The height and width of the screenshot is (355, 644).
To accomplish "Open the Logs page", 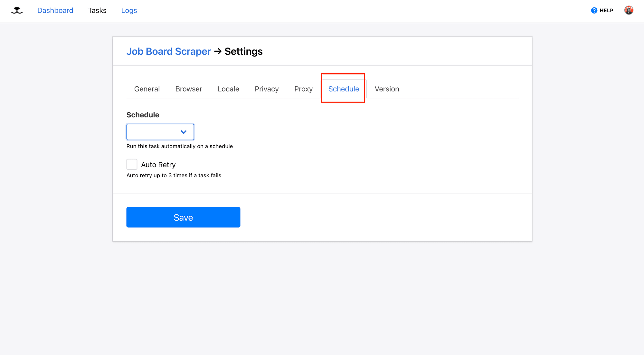I will [129, 11].
